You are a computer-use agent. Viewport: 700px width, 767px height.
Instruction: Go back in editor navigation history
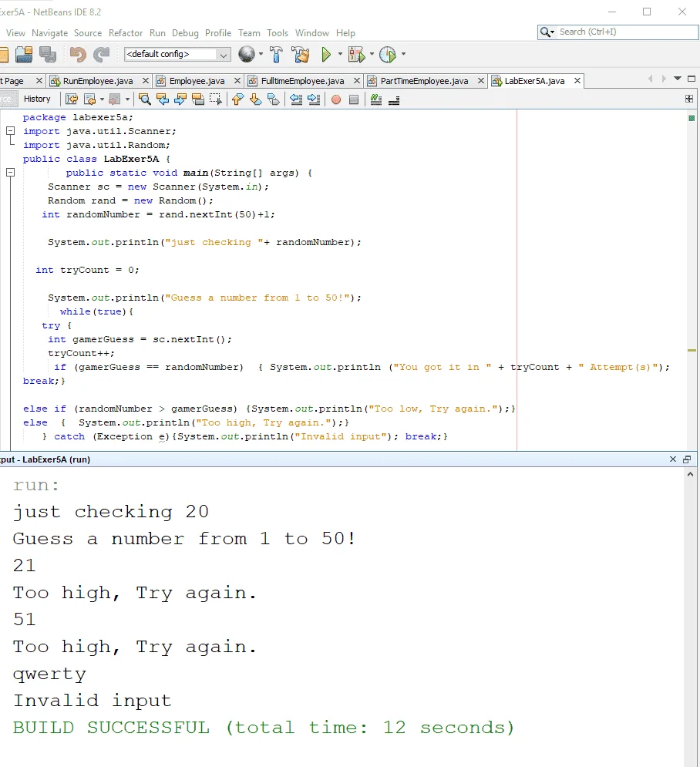[90, 99]
